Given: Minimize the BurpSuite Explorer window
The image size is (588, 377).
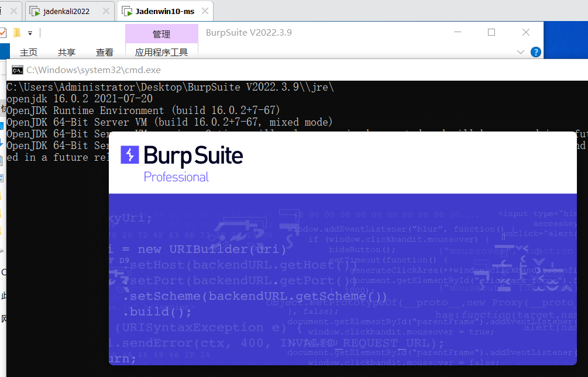Looking at the screenshot, I should (x=458, y=32).
